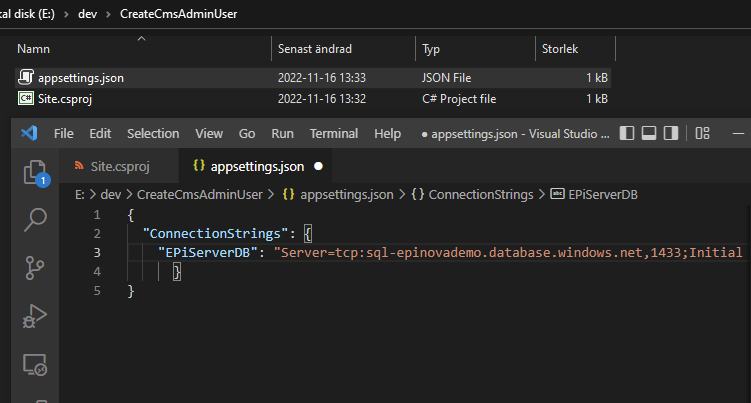Open the Remote Explorer view
Viewport: 751px width, 403px height.
tap(36, 365)
